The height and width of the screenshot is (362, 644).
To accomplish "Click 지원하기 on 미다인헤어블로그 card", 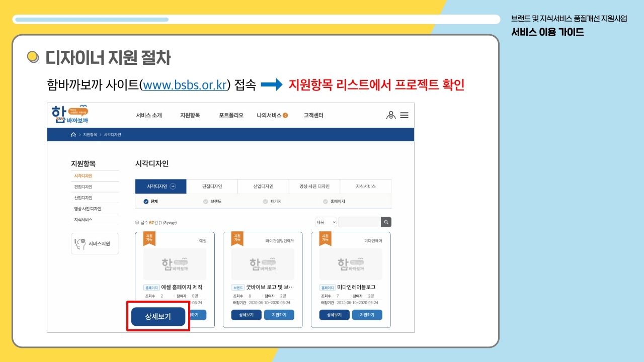I will click(x=367, y=315).
